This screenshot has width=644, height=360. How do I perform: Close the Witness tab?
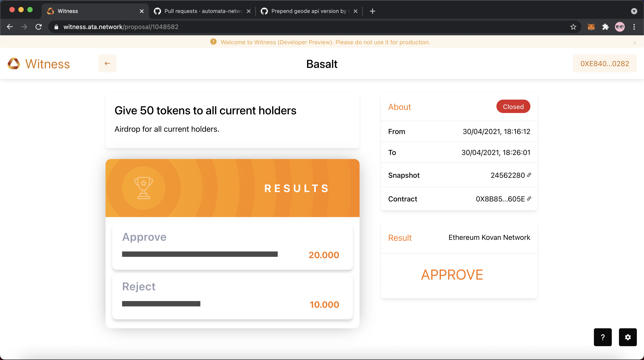tap(142, 11)
